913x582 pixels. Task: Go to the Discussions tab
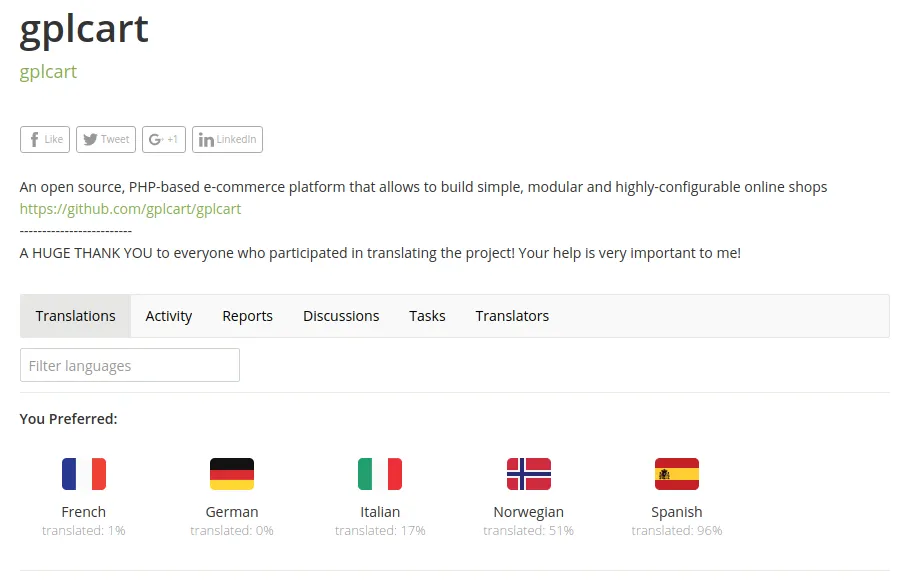click(x=341, y=316)
